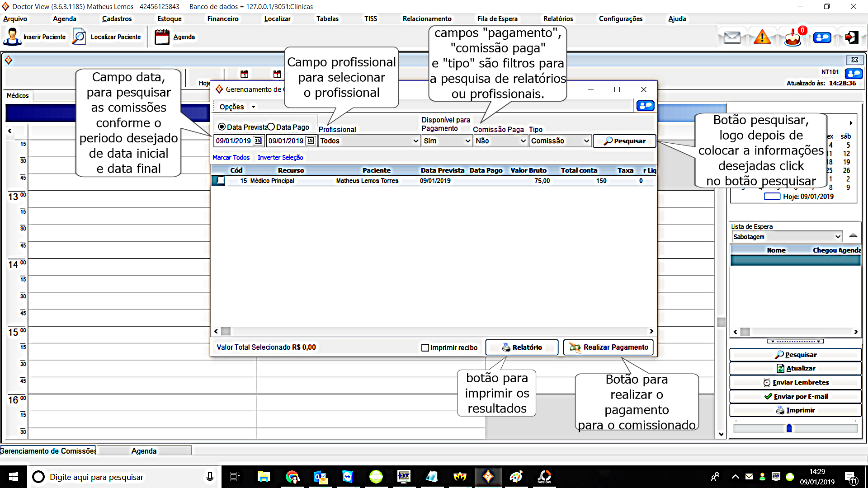Enable the Imprimir recibo checkbox
The height and width of the screenshot is (488, 868).
coord(425,347)
